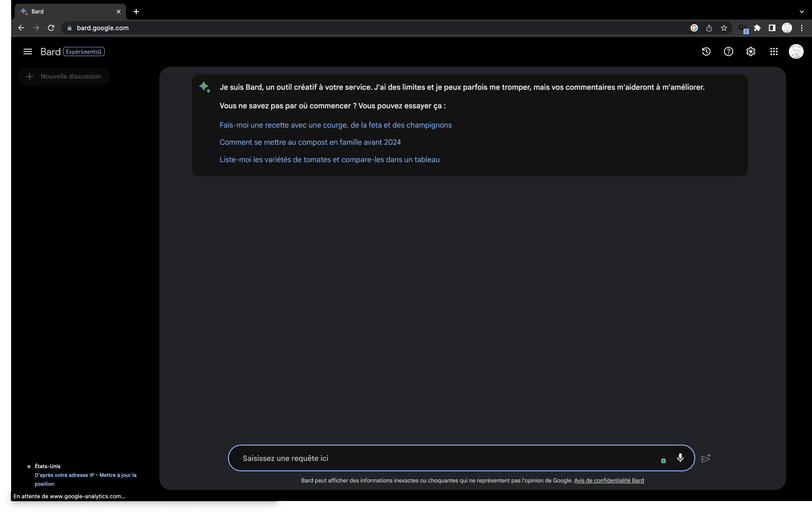
Task: Go back to the previous page
Action: 21,28
